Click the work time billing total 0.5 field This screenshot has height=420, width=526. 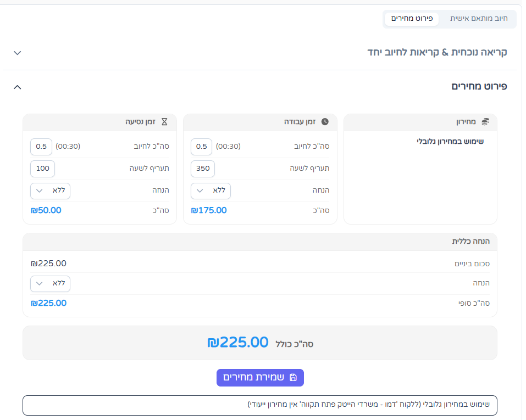tap(201, 147)
